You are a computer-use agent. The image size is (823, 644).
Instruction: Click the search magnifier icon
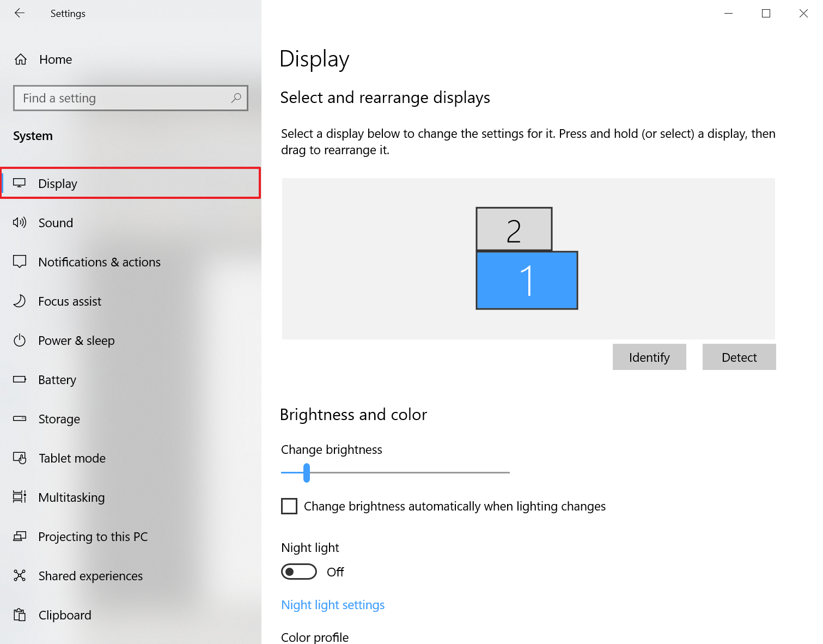(236, 98)
